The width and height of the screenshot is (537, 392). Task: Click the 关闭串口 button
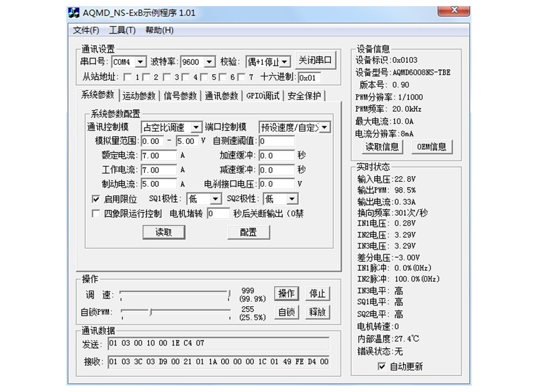tap(315, 60)
